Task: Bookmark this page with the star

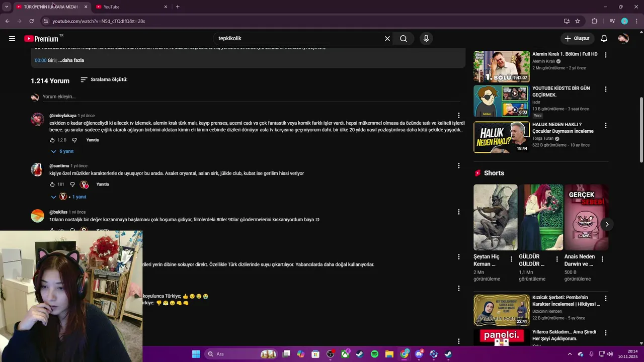Action: 578,21
